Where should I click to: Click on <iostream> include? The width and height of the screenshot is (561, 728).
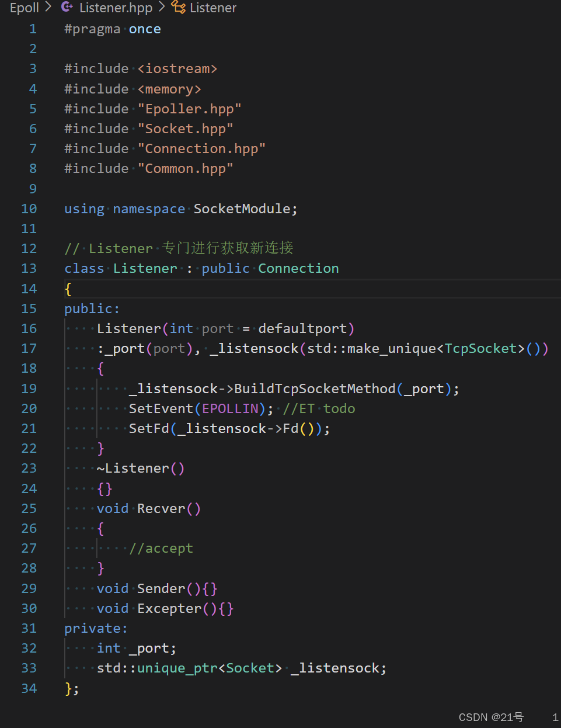click(x=177, y=69)
